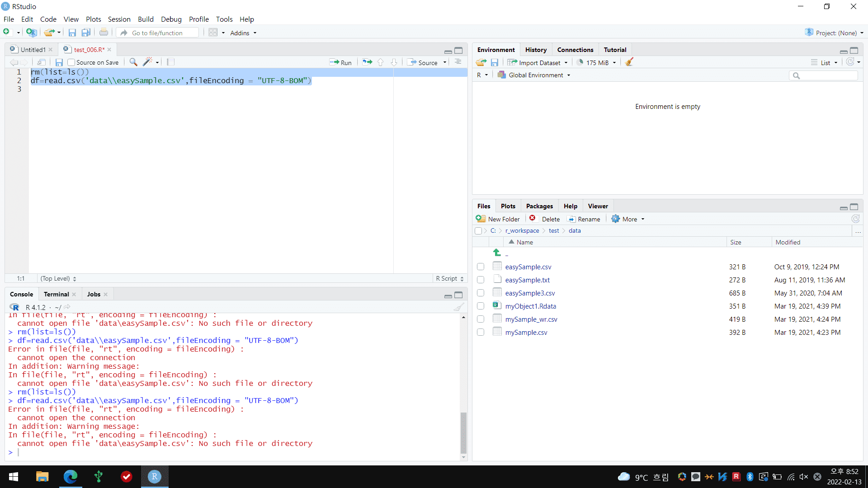Print the current file

coord(104,33)
